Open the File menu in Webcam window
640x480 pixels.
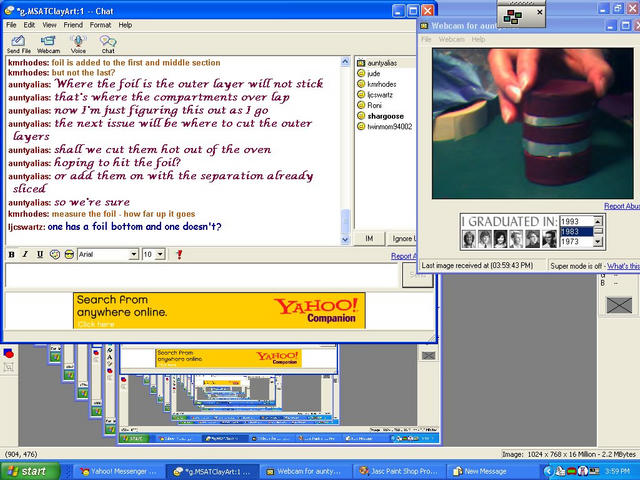pyautogui.click(x=426, y=39)
